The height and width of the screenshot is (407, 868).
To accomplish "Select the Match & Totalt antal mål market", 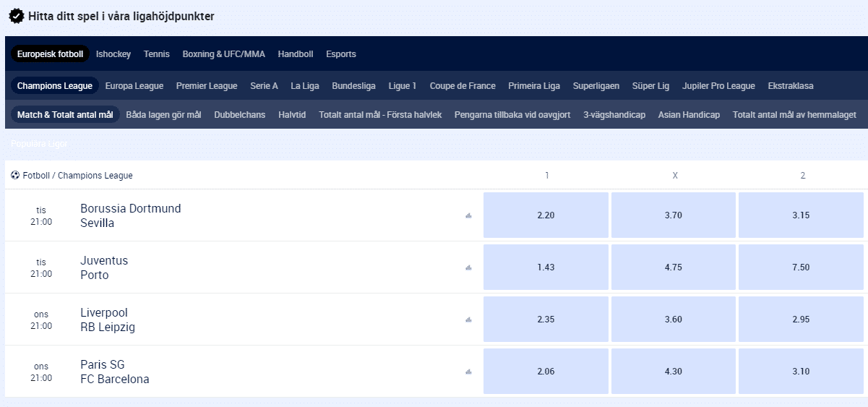I will (65, 115).
